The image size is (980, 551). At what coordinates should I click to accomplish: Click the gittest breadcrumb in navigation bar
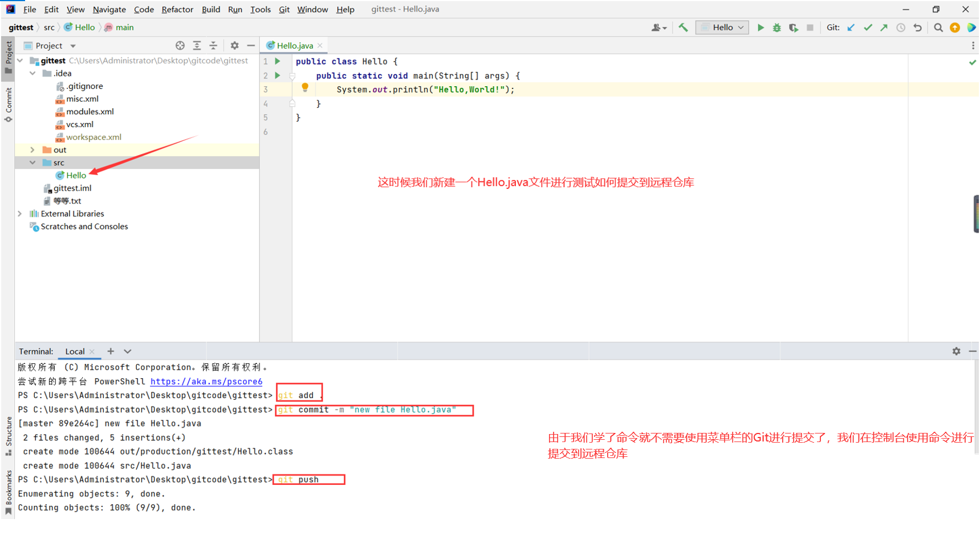(21, 27)
